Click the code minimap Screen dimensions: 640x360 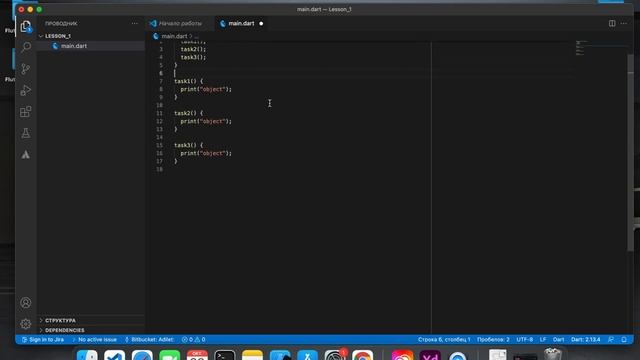pos(580,48)
